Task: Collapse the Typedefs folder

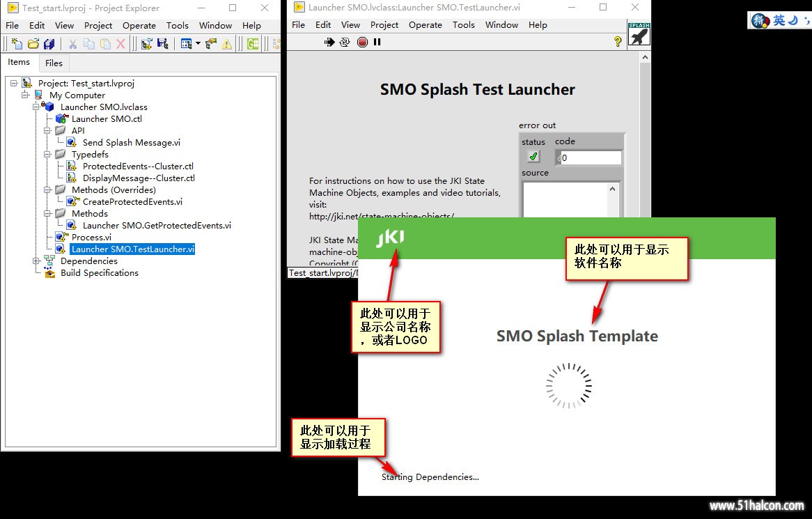Action: 47,155
